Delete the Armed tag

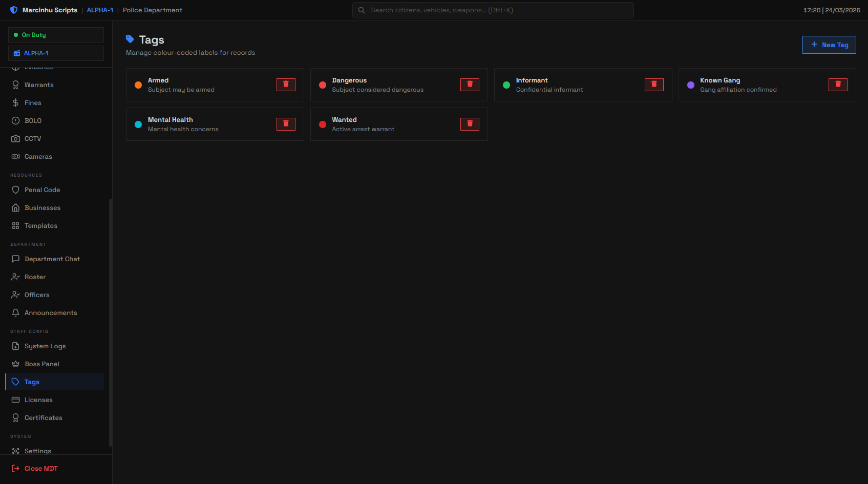[286, 85]
